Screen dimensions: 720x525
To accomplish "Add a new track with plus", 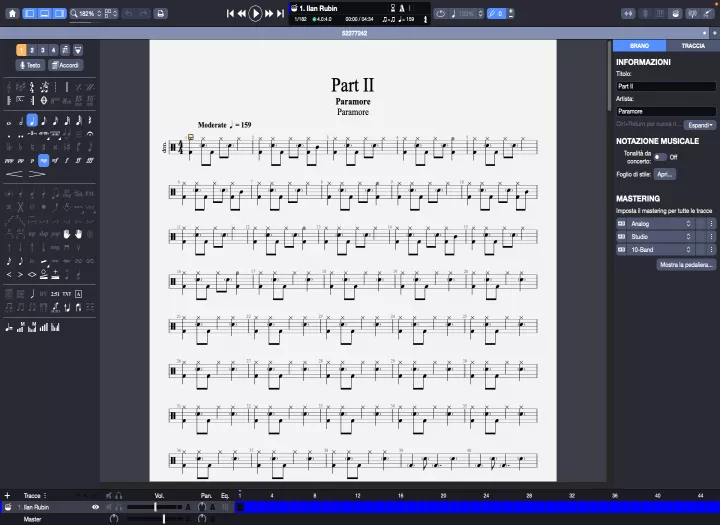I will coord(7,496).
